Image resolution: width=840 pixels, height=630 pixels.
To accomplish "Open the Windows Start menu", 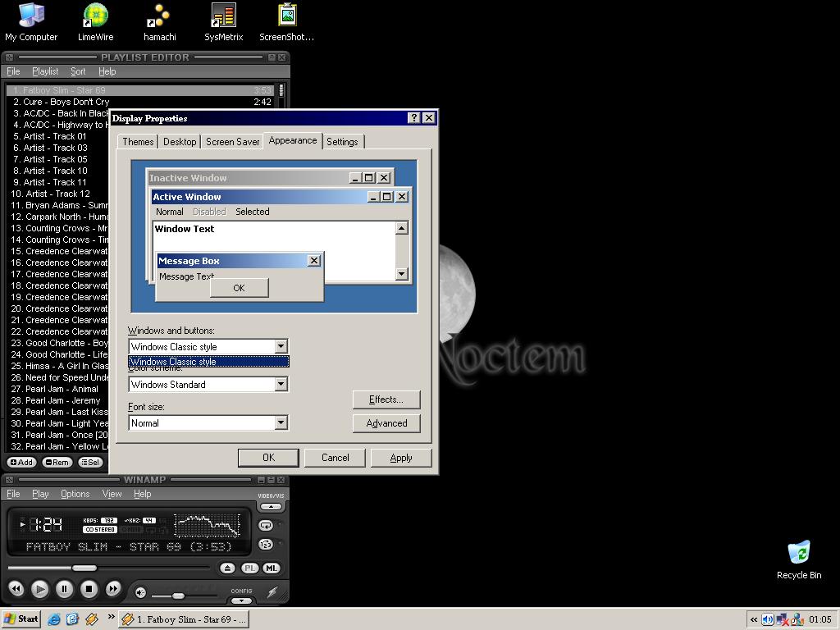I will (x=21, y=619).
